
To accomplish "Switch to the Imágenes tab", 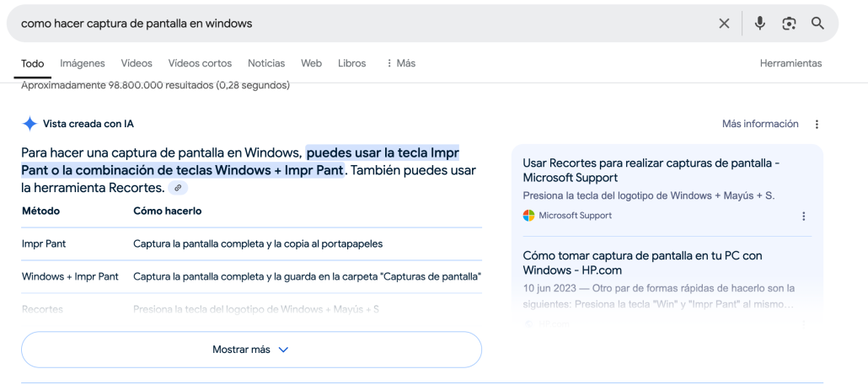I will point(83,63).
